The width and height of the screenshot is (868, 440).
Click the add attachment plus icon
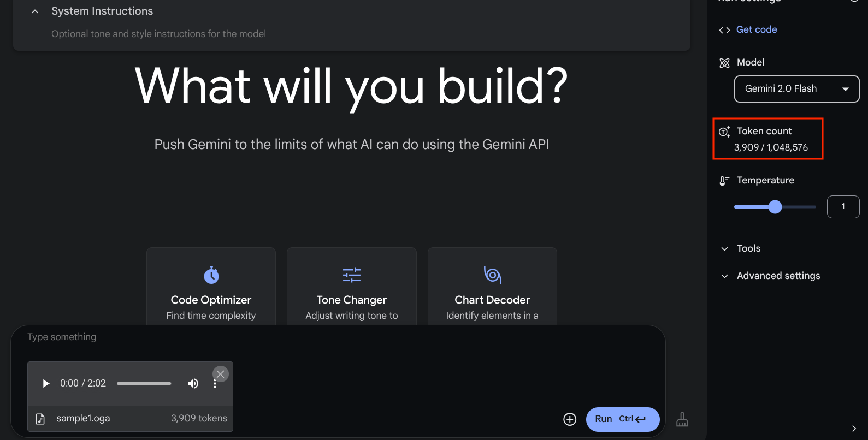[x=570, y=419]
